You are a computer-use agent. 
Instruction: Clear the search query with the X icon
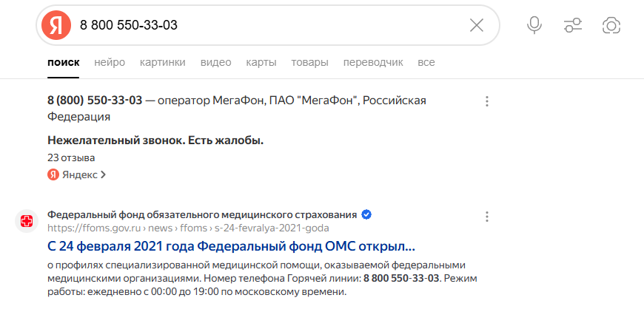tap(477, 25)
